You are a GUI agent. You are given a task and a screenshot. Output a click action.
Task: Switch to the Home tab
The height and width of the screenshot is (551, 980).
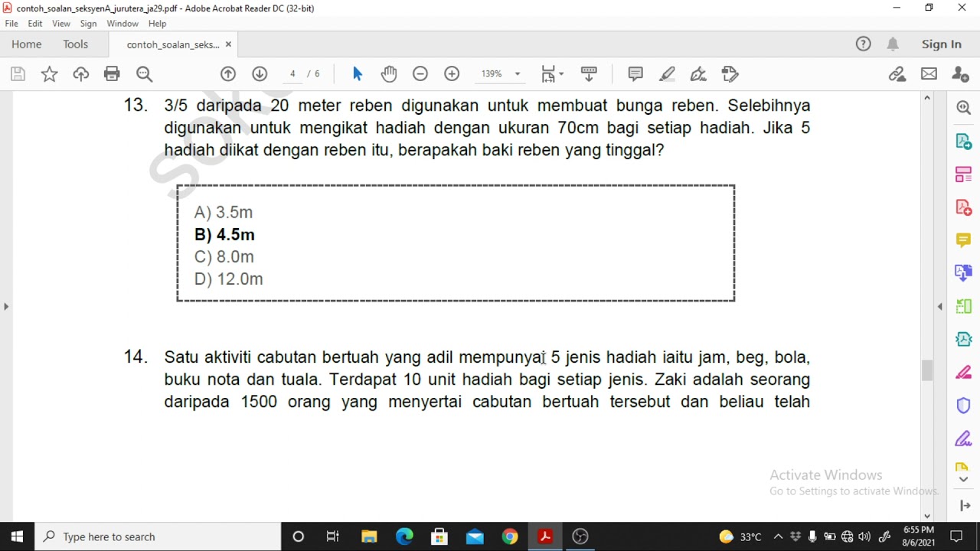coord(27,44)
